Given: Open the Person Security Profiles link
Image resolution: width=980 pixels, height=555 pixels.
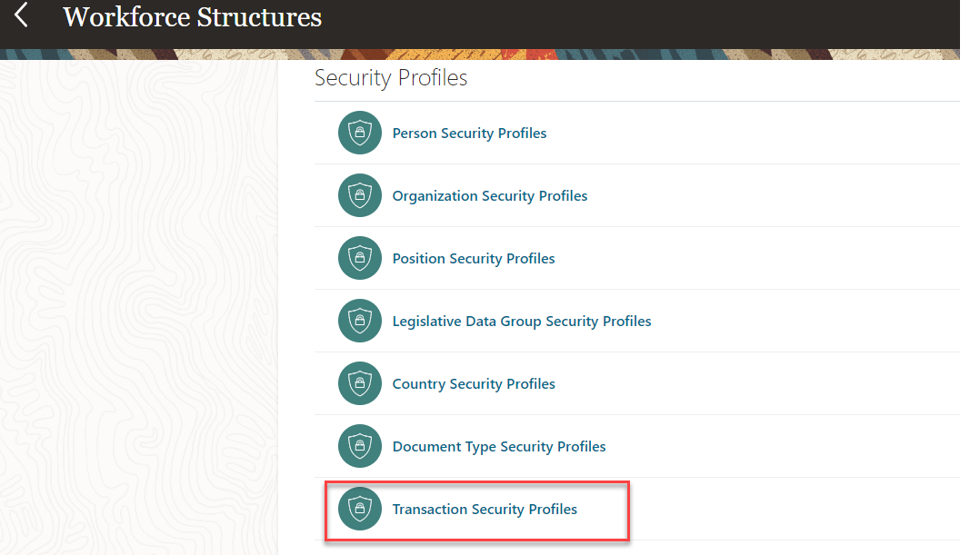Looking at the screenshot, I should point(469,134).
